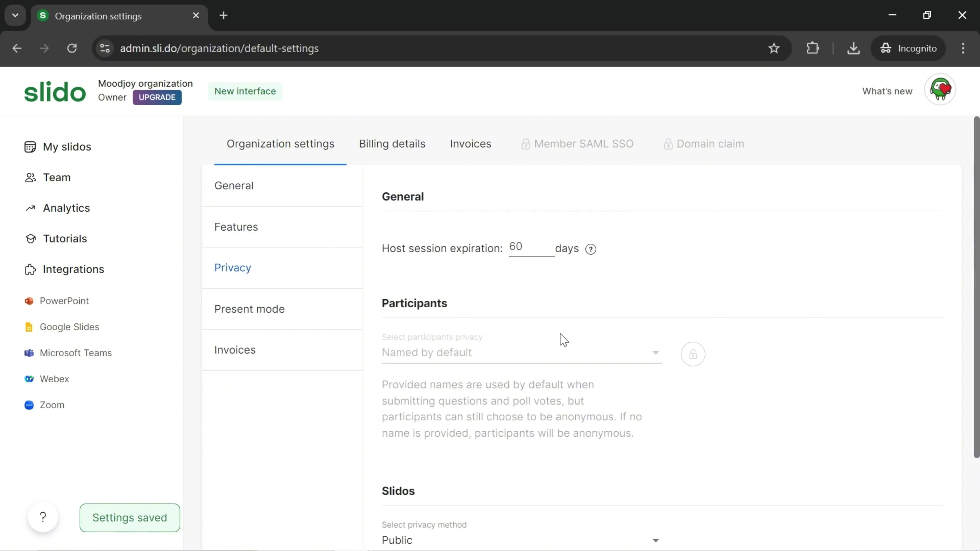The height and width of the screenshot is (551, 980).
Task: Expand the tab search dropdown
Action: (15, 16)
